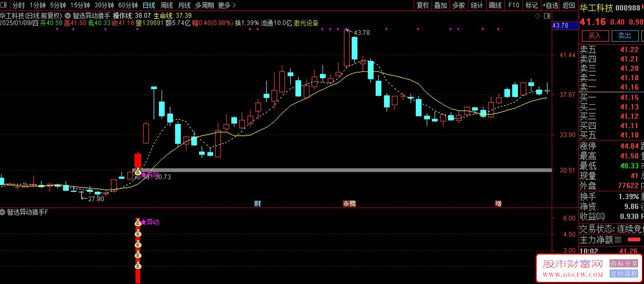Image resolution: width=644 pixels, height=284 pixels.
Task: Expand the 智选异动猎手F sub-chart indicator dropdown
Action: (3, 212)
